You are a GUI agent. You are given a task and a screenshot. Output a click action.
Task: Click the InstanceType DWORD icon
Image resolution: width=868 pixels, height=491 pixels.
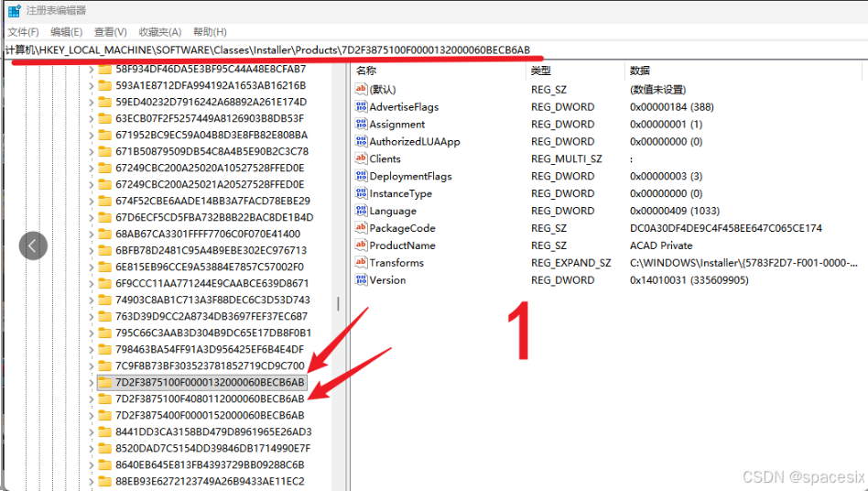pos(361,193)
